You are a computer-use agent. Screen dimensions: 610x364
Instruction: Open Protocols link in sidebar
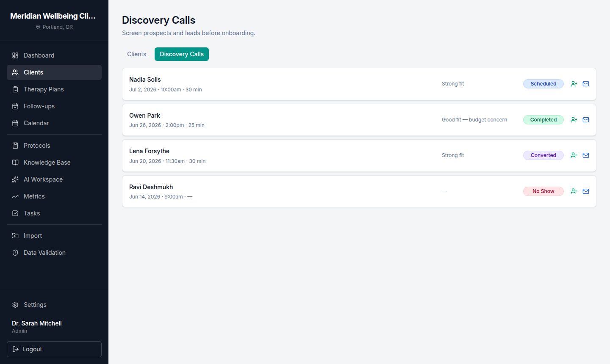pyautogui.click(x=54, y=146)
